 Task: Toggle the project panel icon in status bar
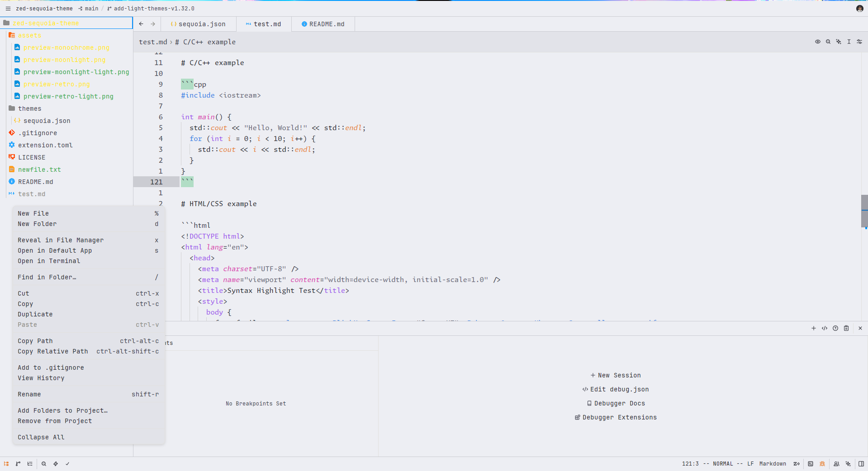click(6, 464)
